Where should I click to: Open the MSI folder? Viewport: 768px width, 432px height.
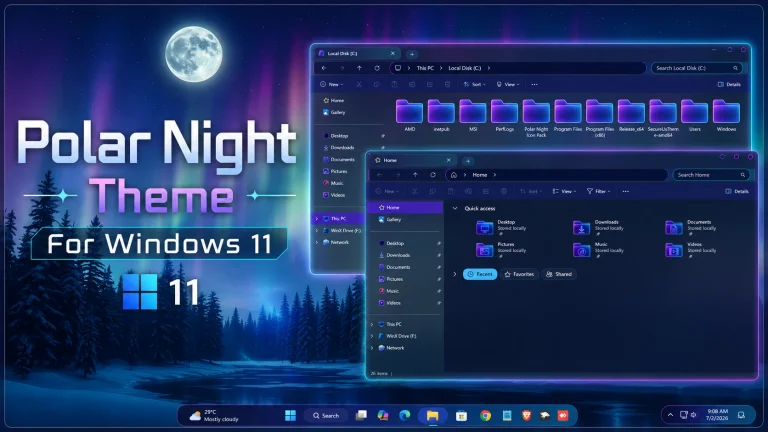473,115
